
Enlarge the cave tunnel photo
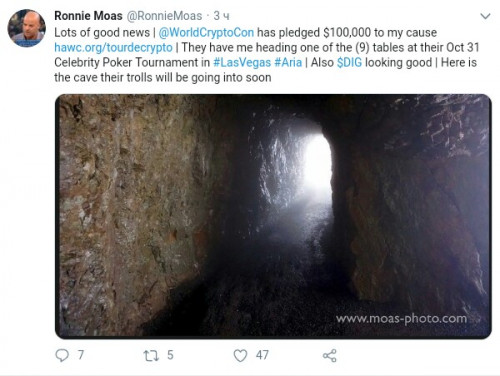273,217
